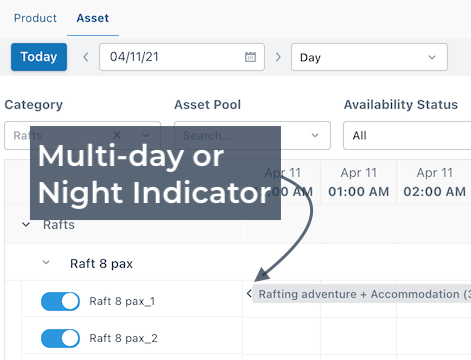
Task: Select the Apr 11 02:00 AM column header
Action: click(x=434, y=182)
